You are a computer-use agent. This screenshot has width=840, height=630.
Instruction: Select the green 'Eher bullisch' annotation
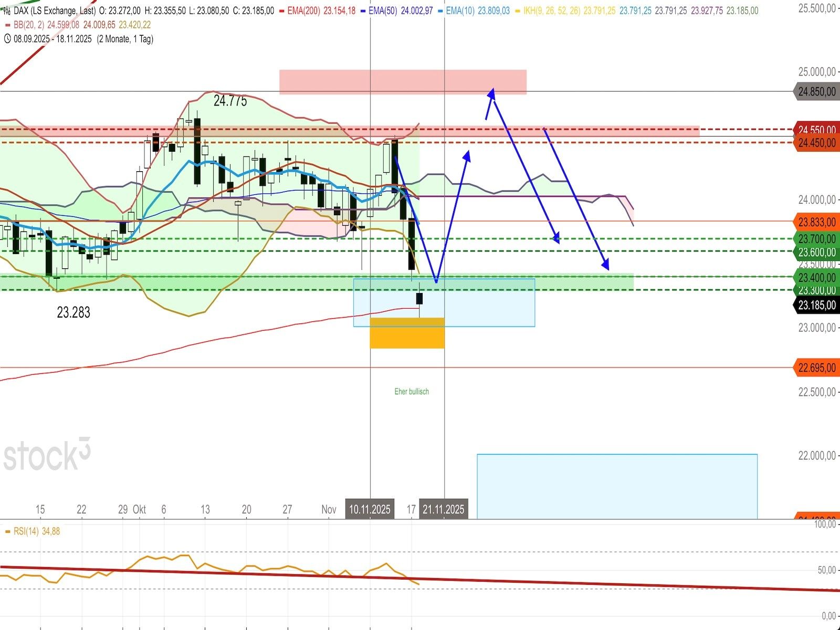click(x=412, y=392)
